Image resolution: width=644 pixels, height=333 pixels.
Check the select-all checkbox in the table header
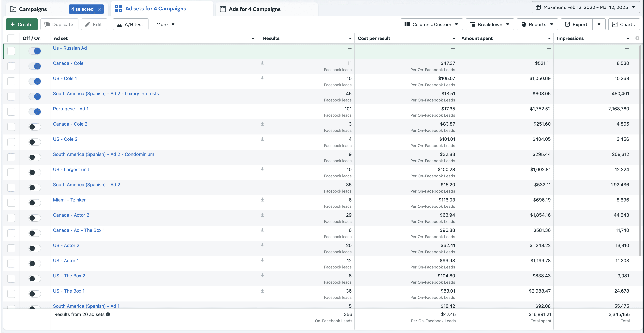[x=11, y=39]
